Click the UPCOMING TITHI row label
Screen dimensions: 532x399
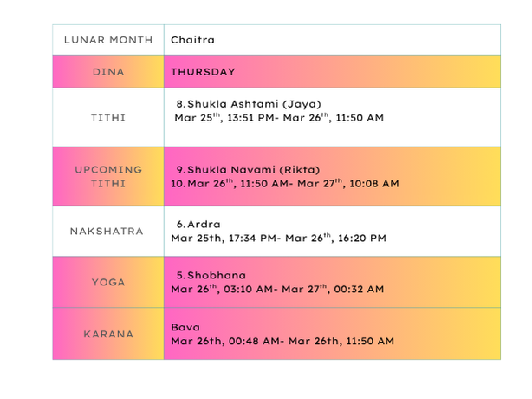108,176
